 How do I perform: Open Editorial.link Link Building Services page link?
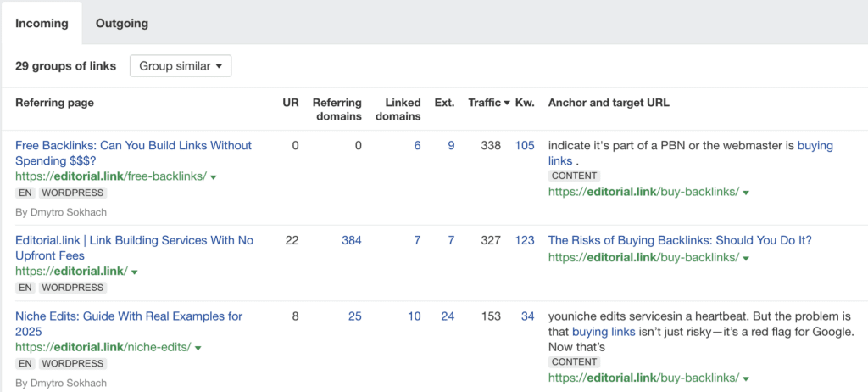coord(135,248)
